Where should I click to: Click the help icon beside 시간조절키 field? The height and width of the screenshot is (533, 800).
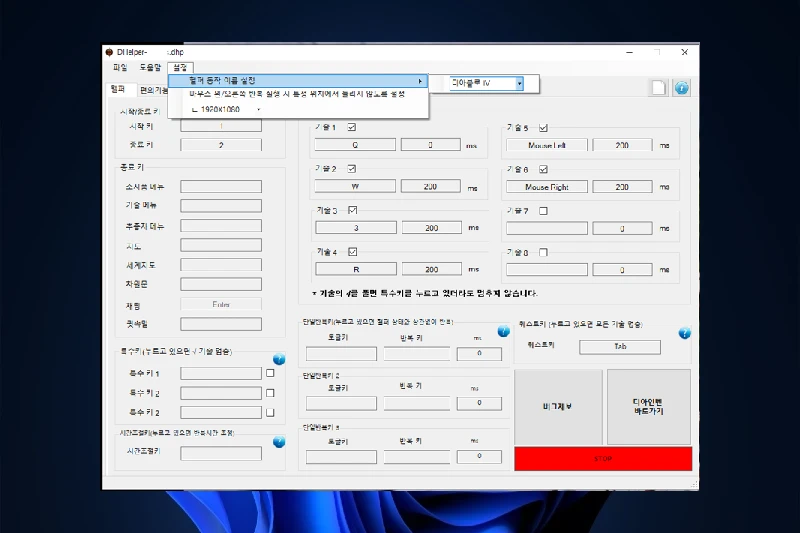(279, 442)
